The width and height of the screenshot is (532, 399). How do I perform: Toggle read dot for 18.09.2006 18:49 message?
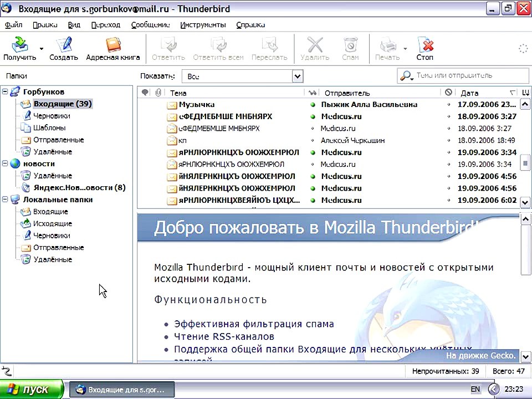313,140
